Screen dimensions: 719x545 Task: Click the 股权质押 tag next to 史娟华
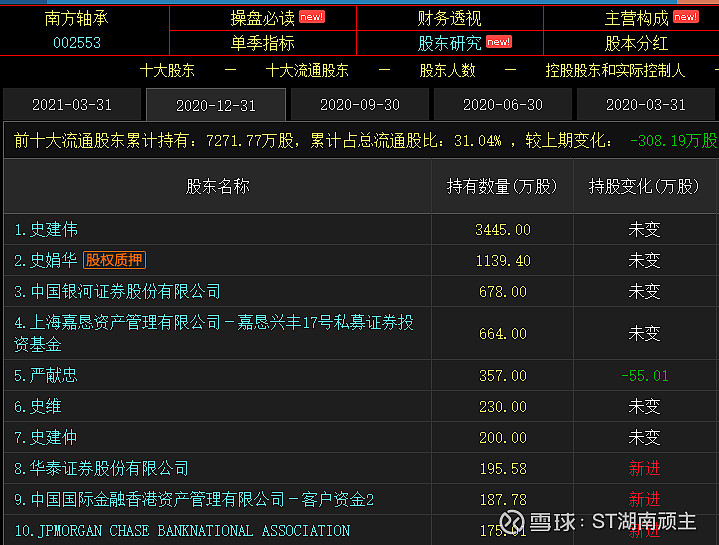pos(115,260)
